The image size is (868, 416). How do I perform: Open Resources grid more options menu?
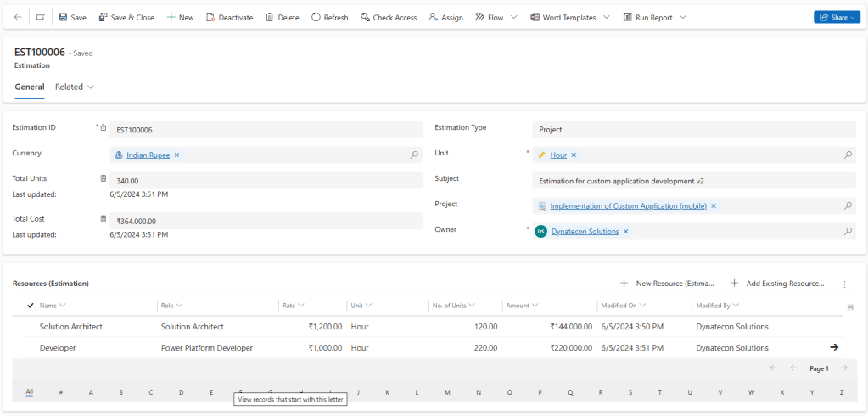pyautogui.click(x=844, y=284)
